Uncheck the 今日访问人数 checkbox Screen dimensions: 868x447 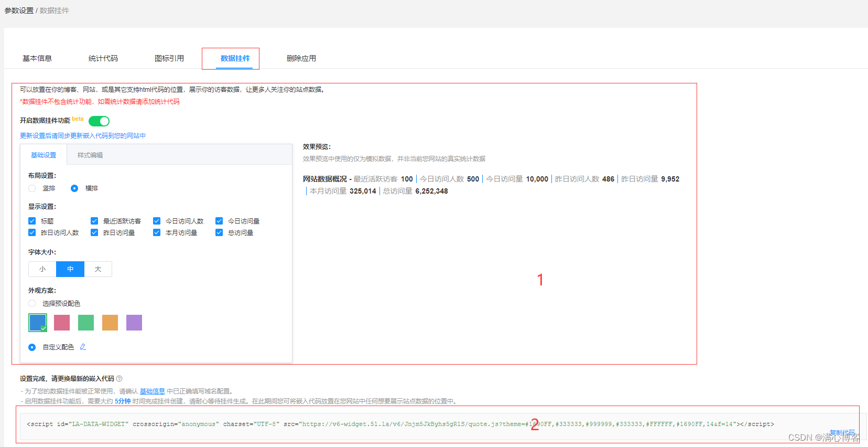[x=157, y=221]
